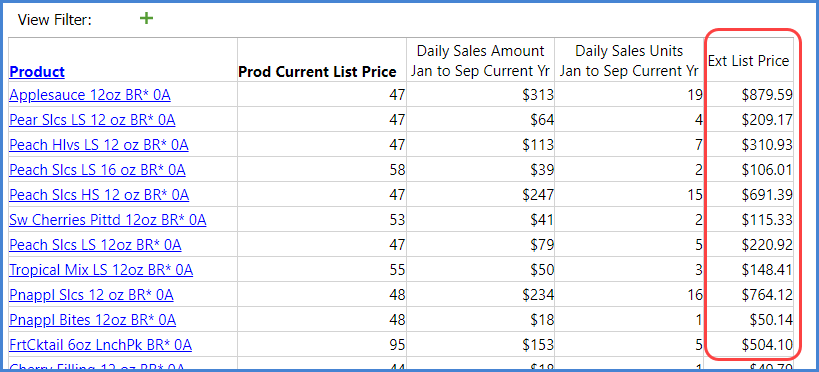Open Peach Slcs LS 12oz BR* product link
Screen dimensions: 819x372
[x=96, y=245]
